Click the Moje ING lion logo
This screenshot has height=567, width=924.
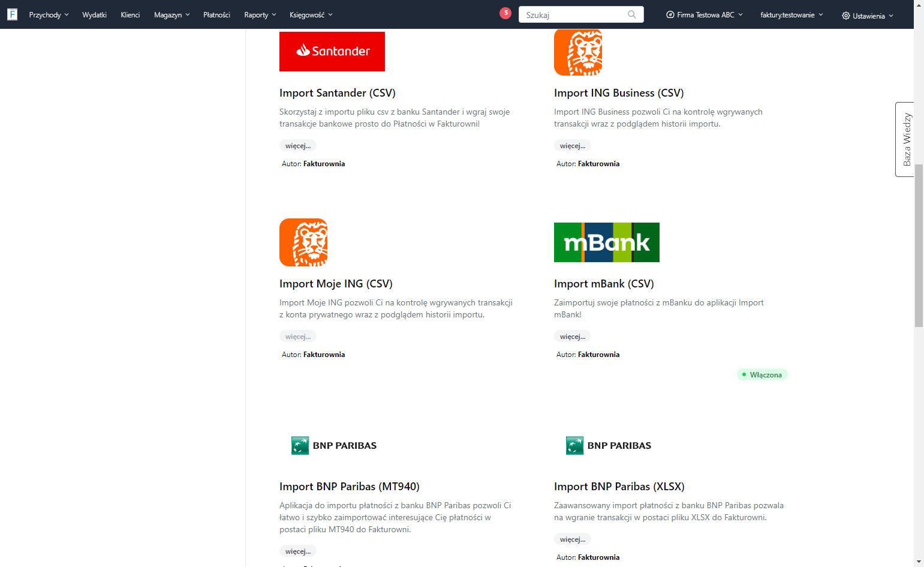303,242
